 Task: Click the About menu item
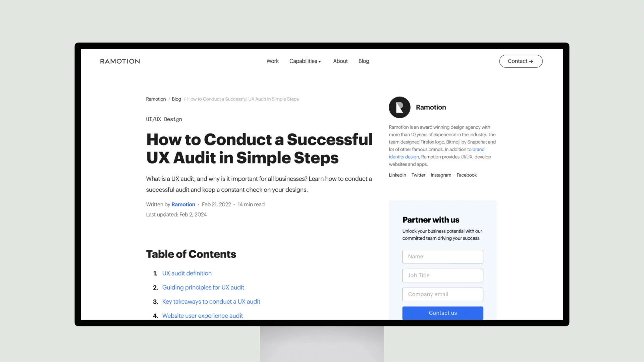pos(340,61)
